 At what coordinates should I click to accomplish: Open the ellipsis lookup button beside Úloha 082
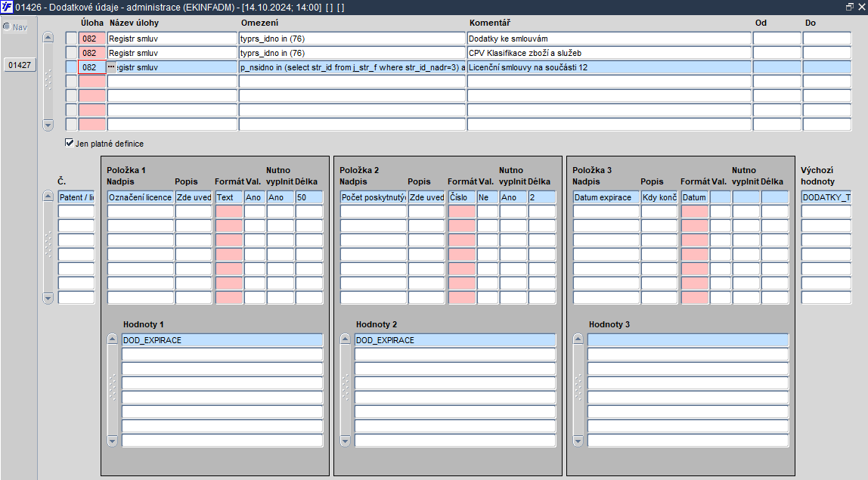tap(111, 67)
